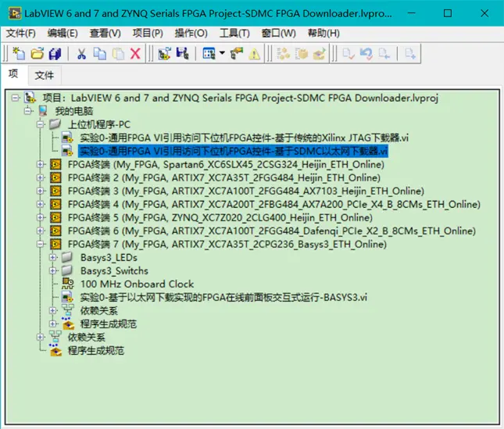Click the Save All toolbar icon
Image resolution: width=504 pixels, height=429 pixels.
click(x=55, y=53)
